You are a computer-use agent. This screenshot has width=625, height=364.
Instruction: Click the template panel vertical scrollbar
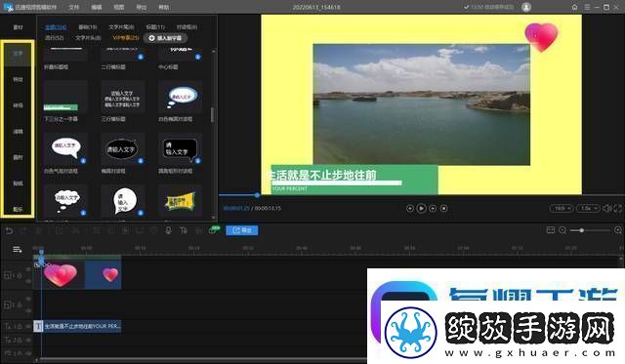(x=213, y=115)
